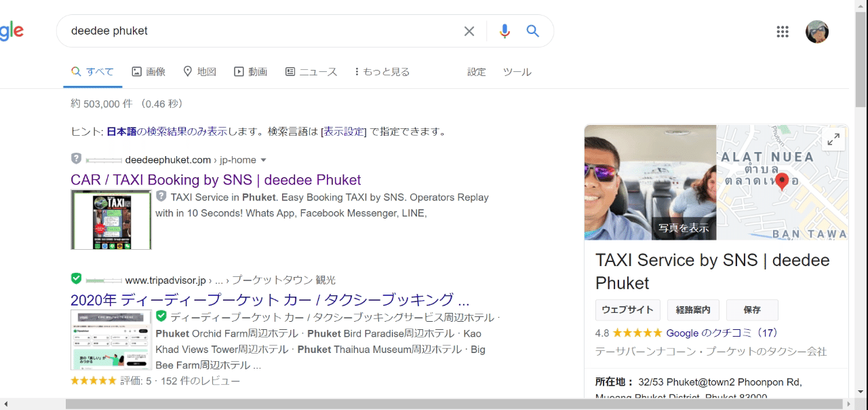Image resolution: width=868 pixels, height=410 pixels.
Task: Open the Google のクチコミ（17） reviews link
Action: 723,333
